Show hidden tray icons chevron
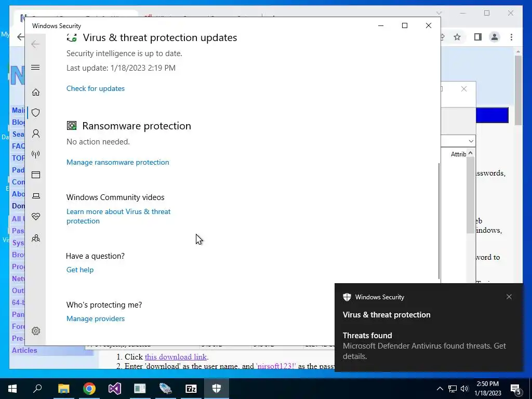 (x=440, y=389)
